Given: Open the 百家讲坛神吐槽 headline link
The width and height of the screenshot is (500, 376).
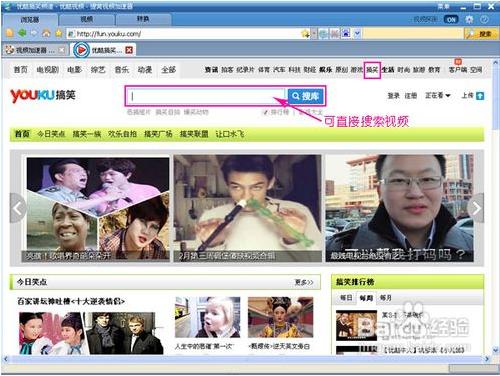Looking at the screenshot, I should click(71, 302).
